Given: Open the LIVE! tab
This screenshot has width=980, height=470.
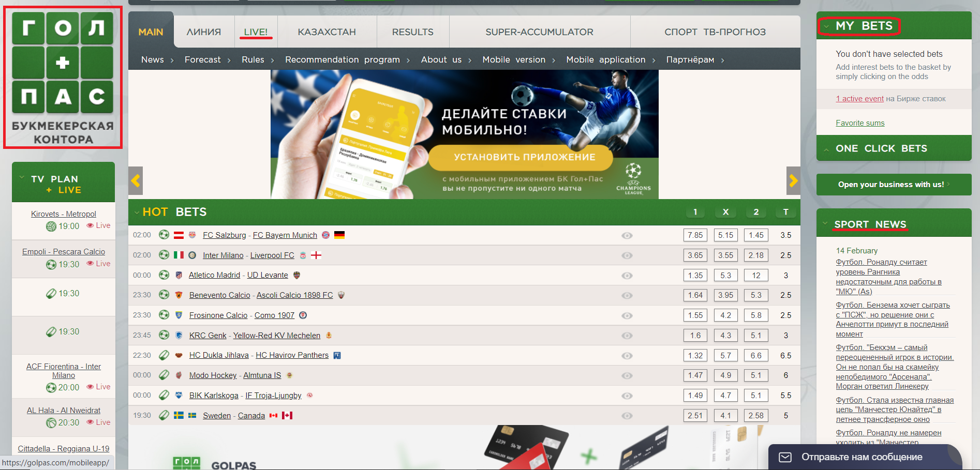Looking at the screenshot, I should (256, 32).
